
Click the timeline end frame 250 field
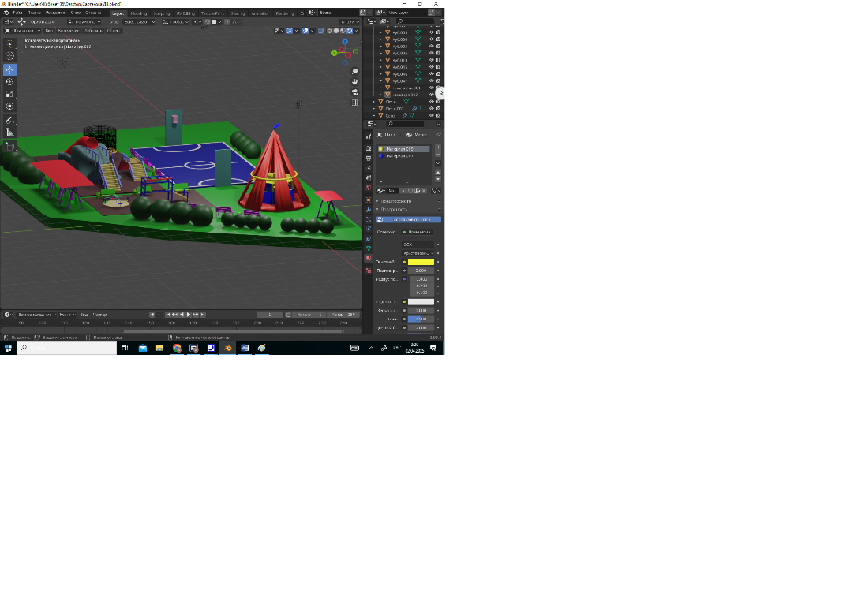coord(344,315)
